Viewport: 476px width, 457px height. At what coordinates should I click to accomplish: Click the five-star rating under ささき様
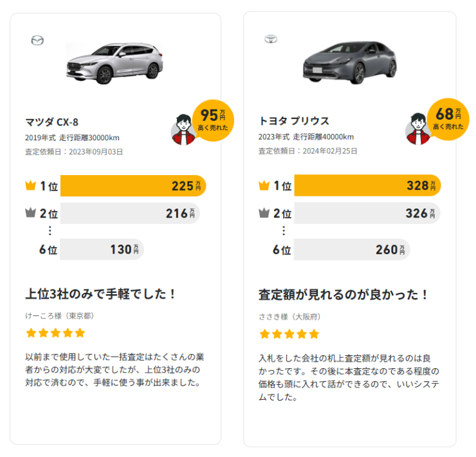point(289,334)
